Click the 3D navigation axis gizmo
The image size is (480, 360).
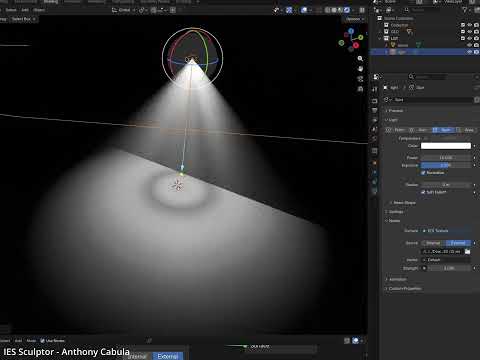tap(351, 40)
